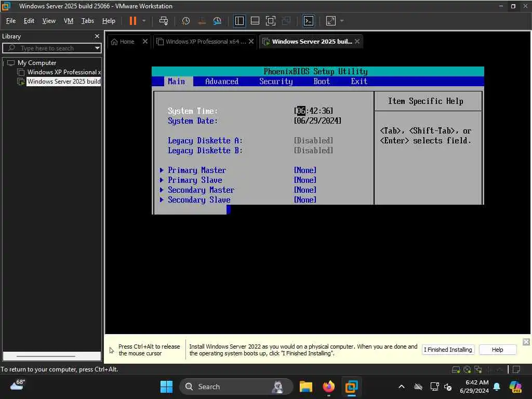
Task: Toggle the library sidebar view icon
Action: pyautogui.click(x=239, y=21)
